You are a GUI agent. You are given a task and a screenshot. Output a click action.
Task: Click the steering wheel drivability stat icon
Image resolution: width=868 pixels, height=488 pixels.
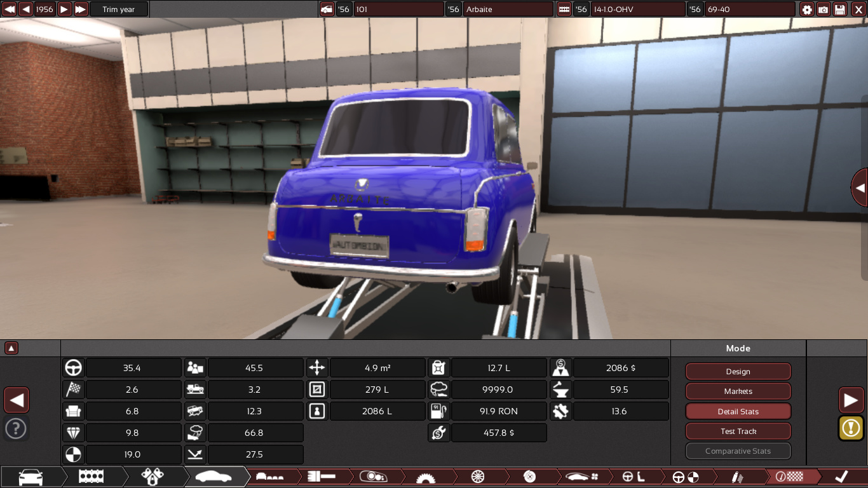74,368
